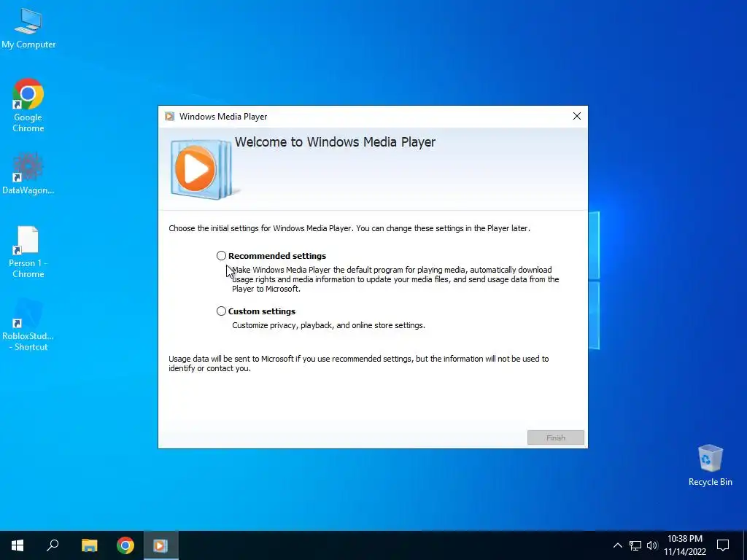Launch Chrome from the taskbar

click(x=125, y=545)
